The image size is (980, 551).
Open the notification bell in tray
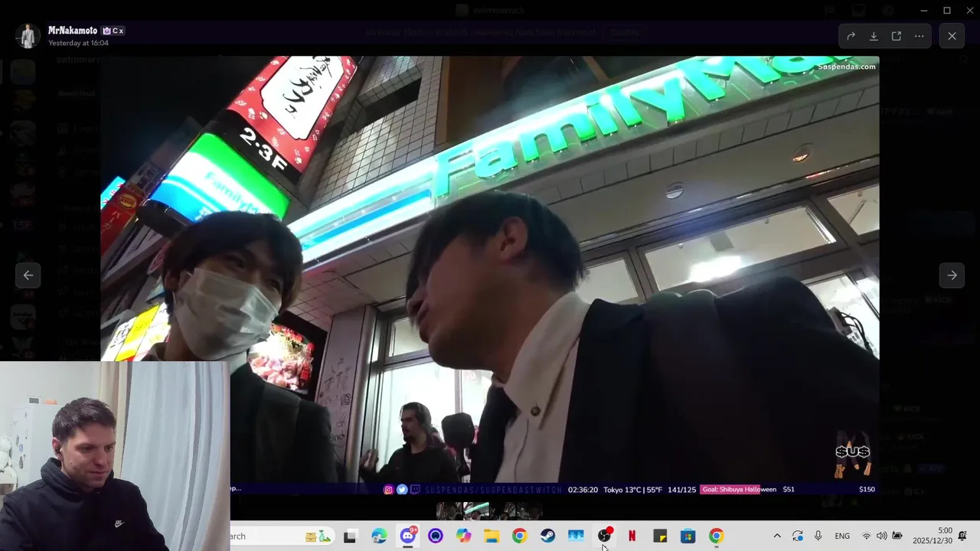[963, 536]
